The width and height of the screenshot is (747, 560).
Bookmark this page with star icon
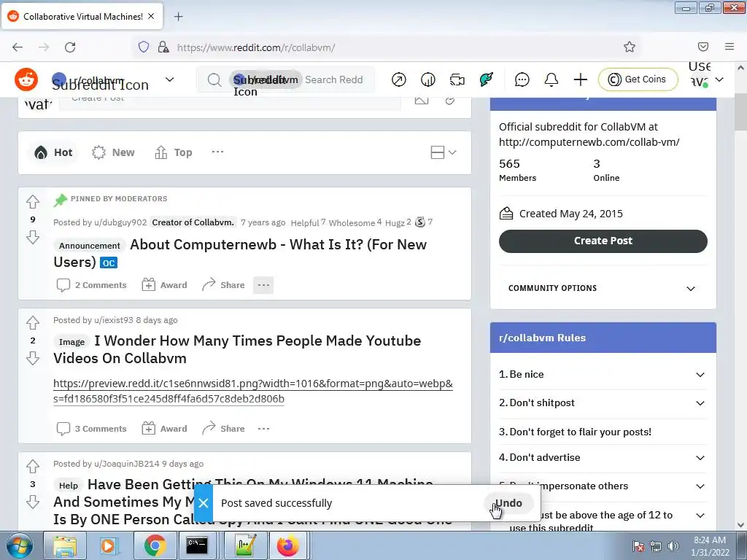tap(630, 47)
